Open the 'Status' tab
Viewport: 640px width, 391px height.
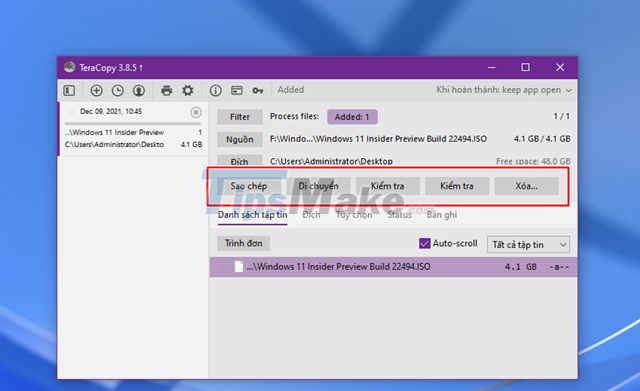coord(399,215)
